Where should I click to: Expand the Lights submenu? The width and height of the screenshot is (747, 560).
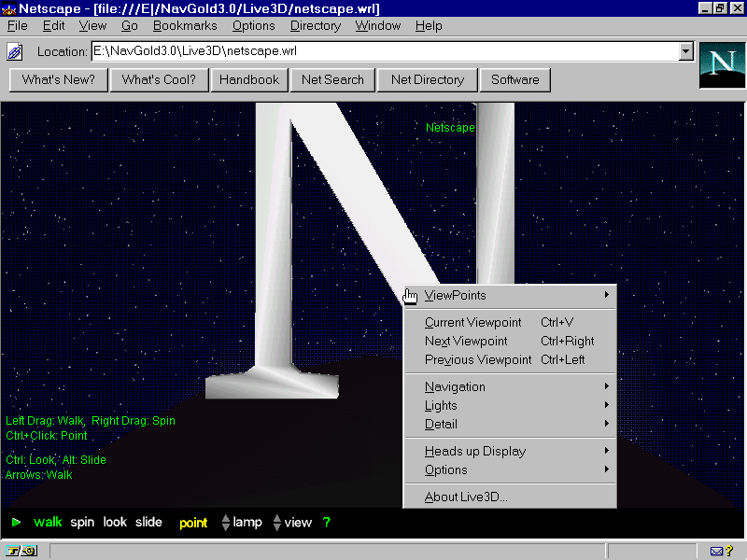[x=510, y=405]
